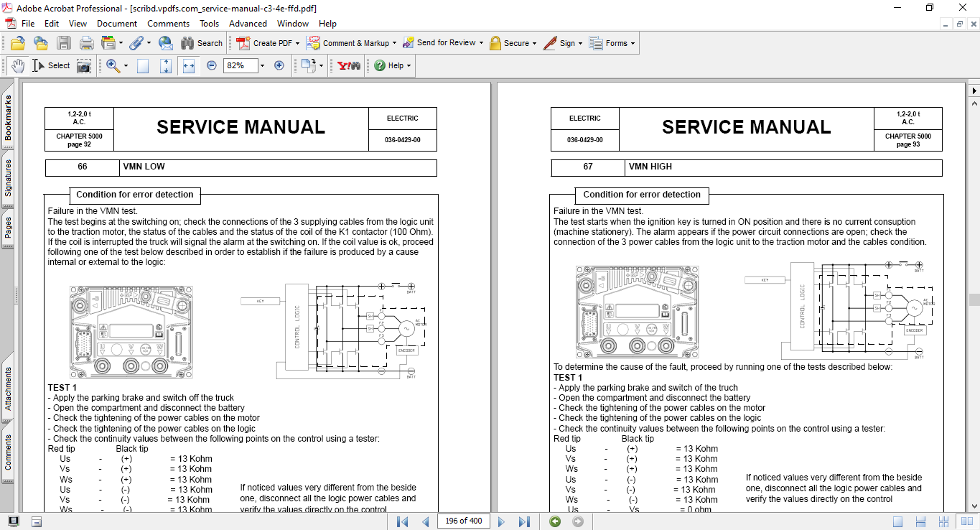Click the hide toolbars icon in status bar
Screen dimensions: 980x530
coord(37,521)
